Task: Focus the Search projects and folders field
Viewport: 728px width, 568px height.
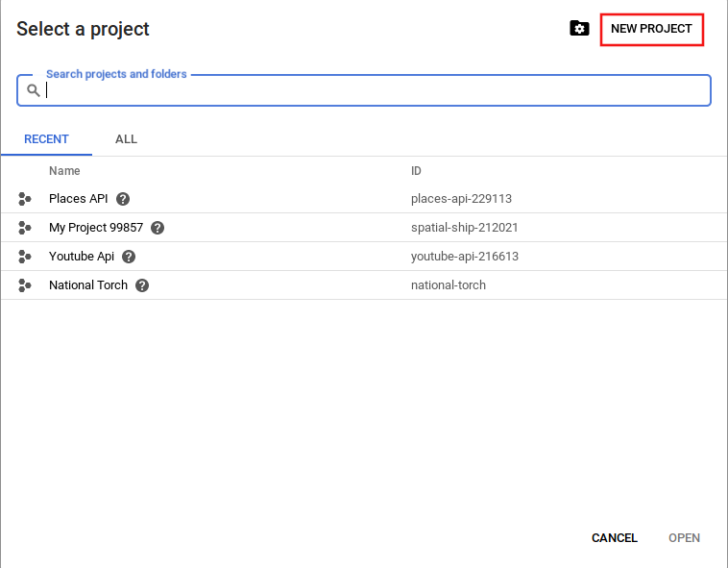Action: pos(375,90)
